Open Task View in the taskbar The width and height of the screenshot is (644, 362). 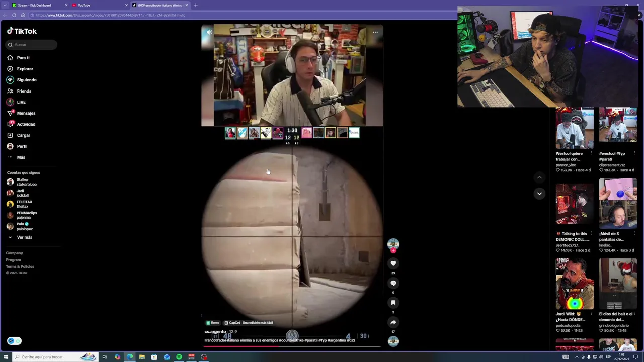(105, 357)
